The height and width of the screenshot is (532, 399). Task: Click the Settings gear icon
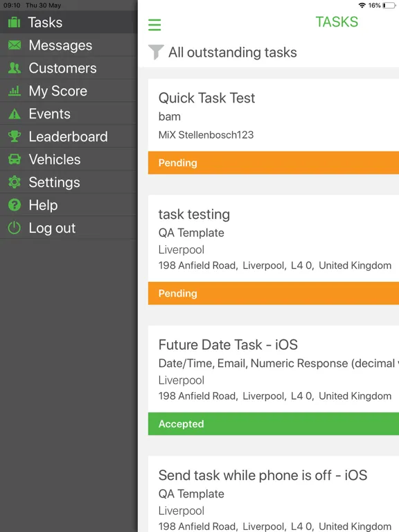pos(15,182)
